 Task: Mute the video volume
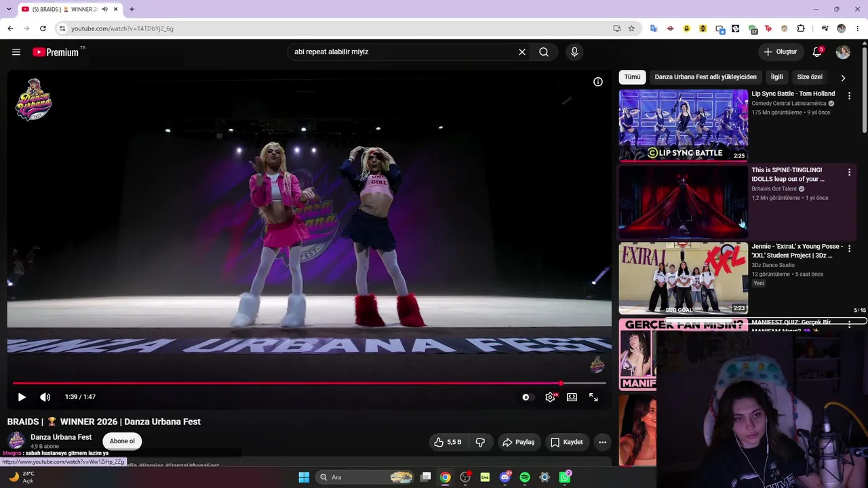[x=45, y=397]
